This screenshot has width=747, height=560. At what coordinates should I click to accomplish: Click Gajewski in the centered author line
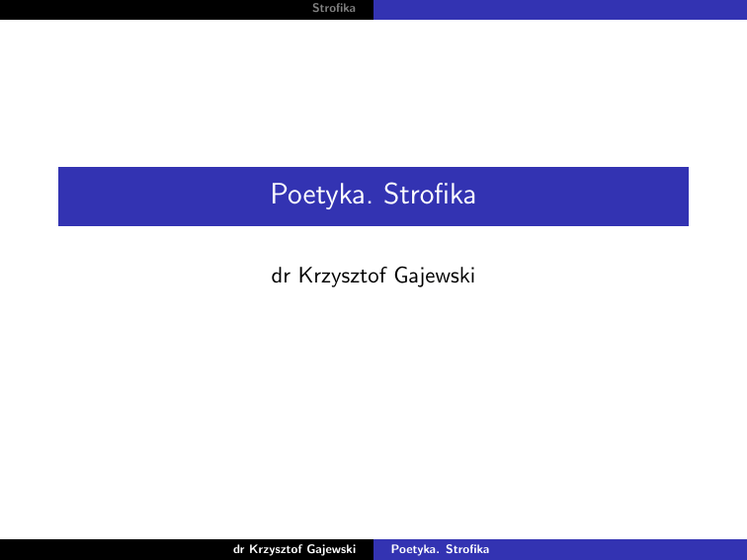(x=434, y=276)
